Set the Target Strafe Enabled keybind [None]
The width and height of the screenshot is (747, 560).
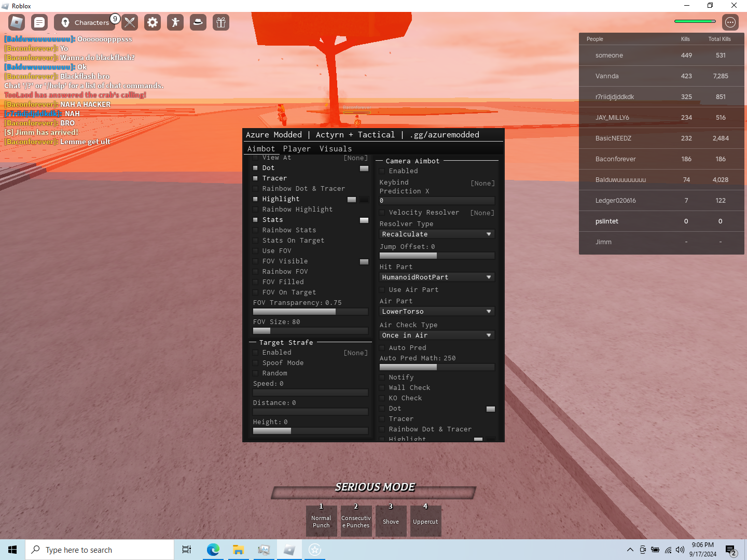click(x=355, y=353)
